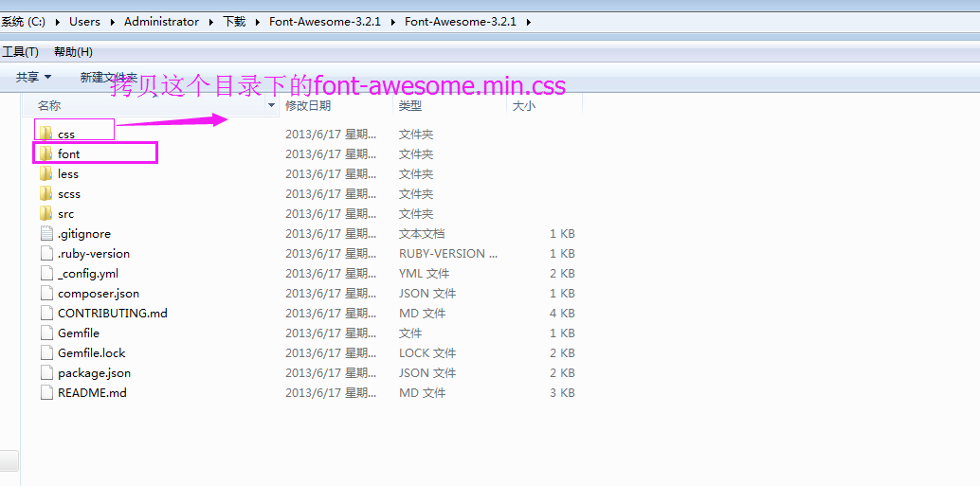Open the font folder icon
Image resolution: width=980 pixels, height=486 pixels.
[45, 153]
